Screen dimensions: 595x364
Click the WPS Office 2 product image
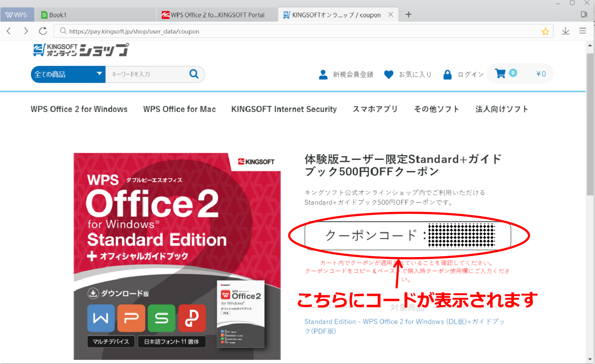[177, 256]
